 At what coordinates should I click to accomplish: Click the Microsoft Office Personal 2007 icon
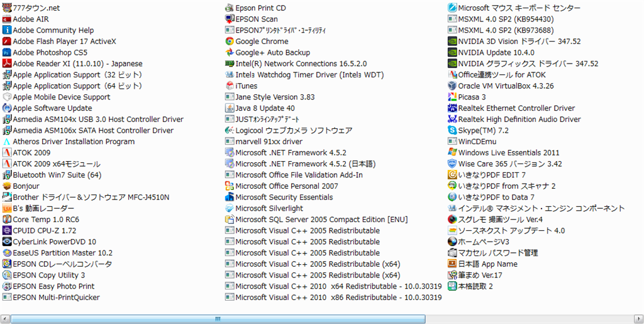tap(230, 186)
